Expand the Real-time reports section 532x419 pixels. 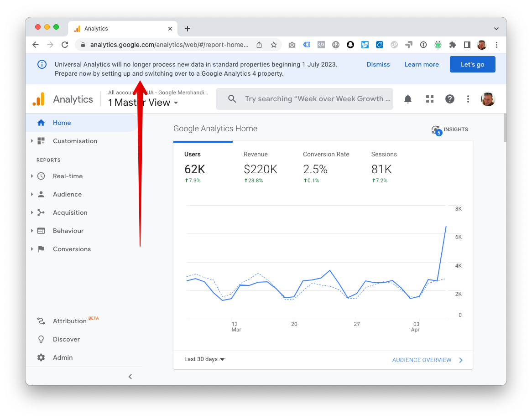(32, 176)
